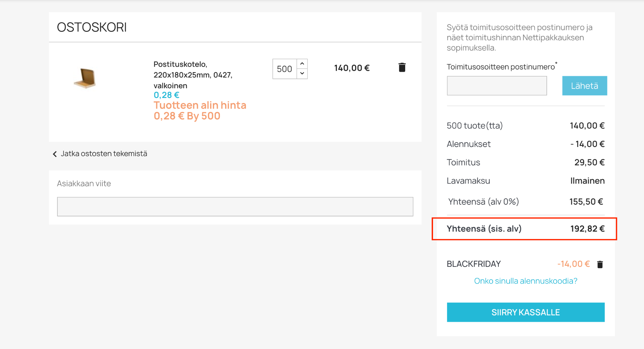Select the Tuotteen alin hinta text
Image resolution: width=644 pixels, height=349 pixels.
coord(200,105)
